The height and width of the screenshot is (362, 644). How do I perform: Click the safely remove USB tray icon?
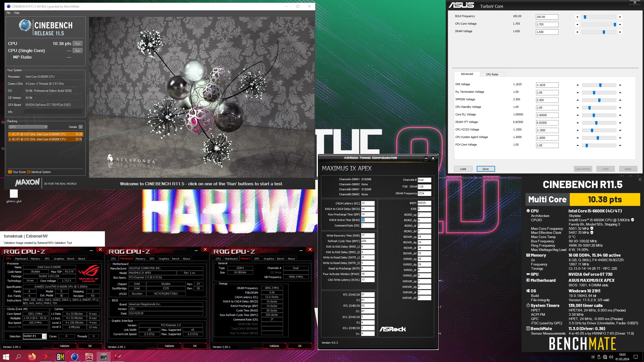pos(599,357)
